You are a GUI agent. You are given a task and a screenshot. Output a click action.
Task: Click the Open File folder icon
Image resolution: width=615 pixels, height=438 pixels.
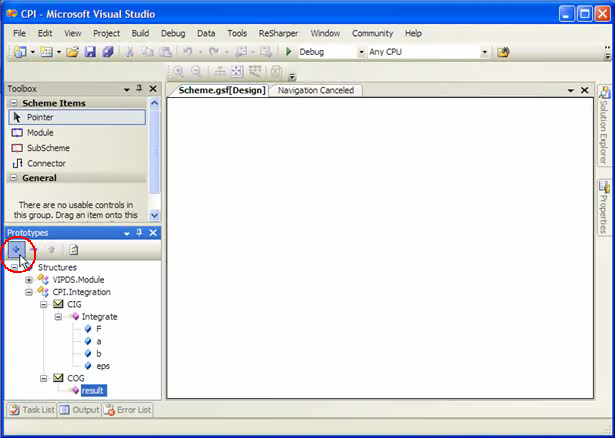tap(73, 52)
